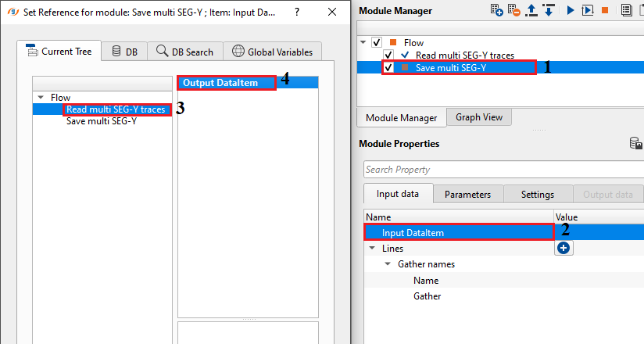The height and width of the screenshot is (344, 644).
Task: Toggle the Save multi SEG-Y checkbox
Action: (x=388, y=67)
